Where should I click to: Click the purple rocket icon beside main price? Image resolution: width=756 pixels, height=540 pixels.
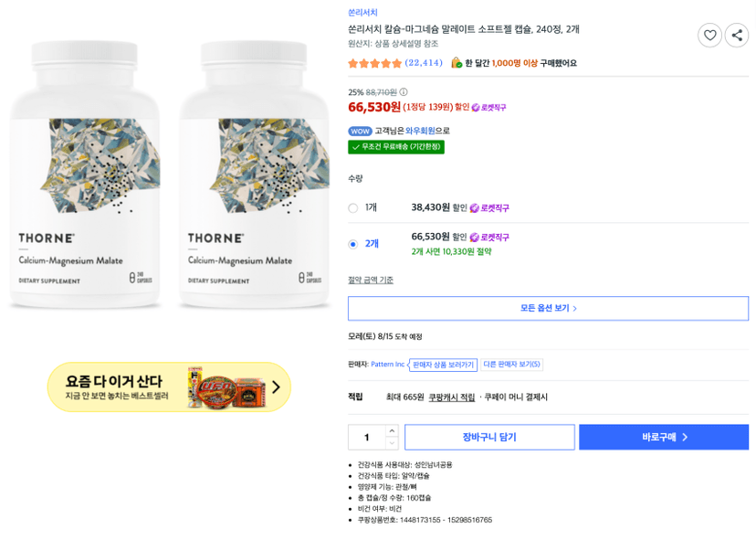pyautogui.click(x=476, y=107)
